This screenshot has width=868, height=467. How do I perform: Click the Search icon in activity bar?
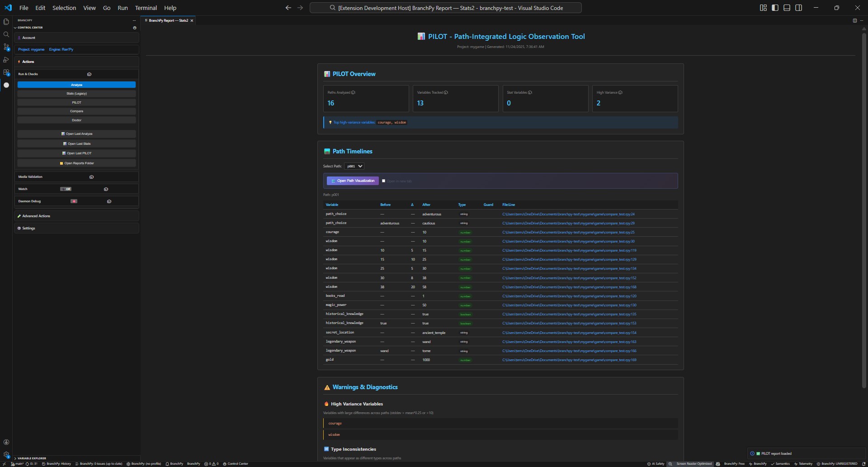pos(6,34)
